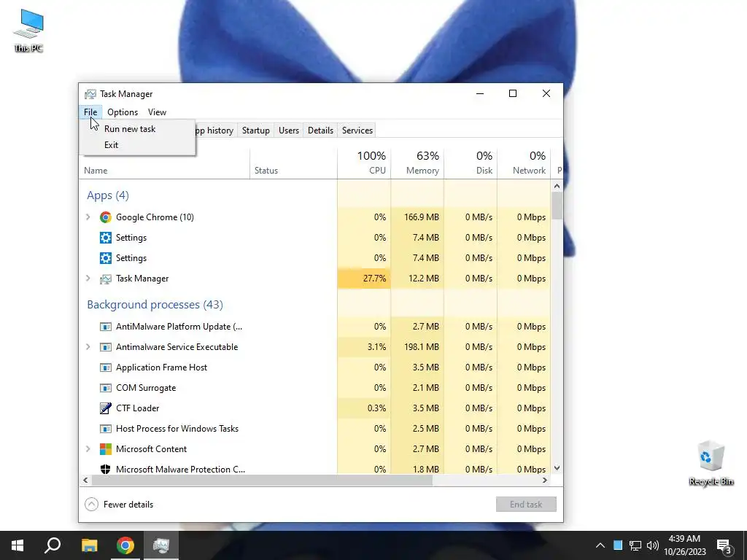Click the Task Manager process icon in Apps
The height and width of the screenshot is (560, 747).
coord(105,279)
